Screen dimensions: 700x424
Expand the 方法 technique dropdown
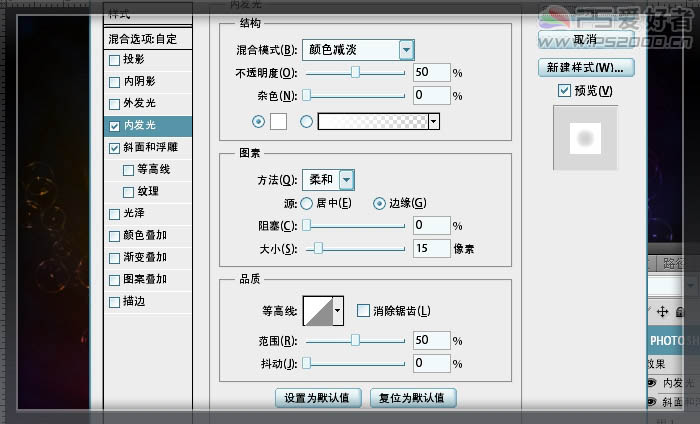[346, 180]
